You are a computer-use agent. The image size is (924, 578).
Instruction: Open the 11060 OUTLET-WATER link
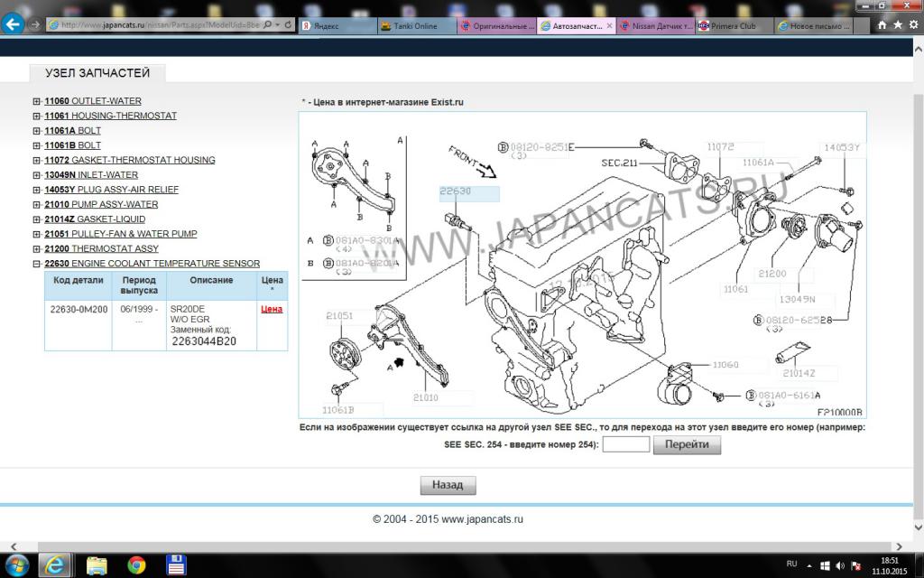[93, 101]
